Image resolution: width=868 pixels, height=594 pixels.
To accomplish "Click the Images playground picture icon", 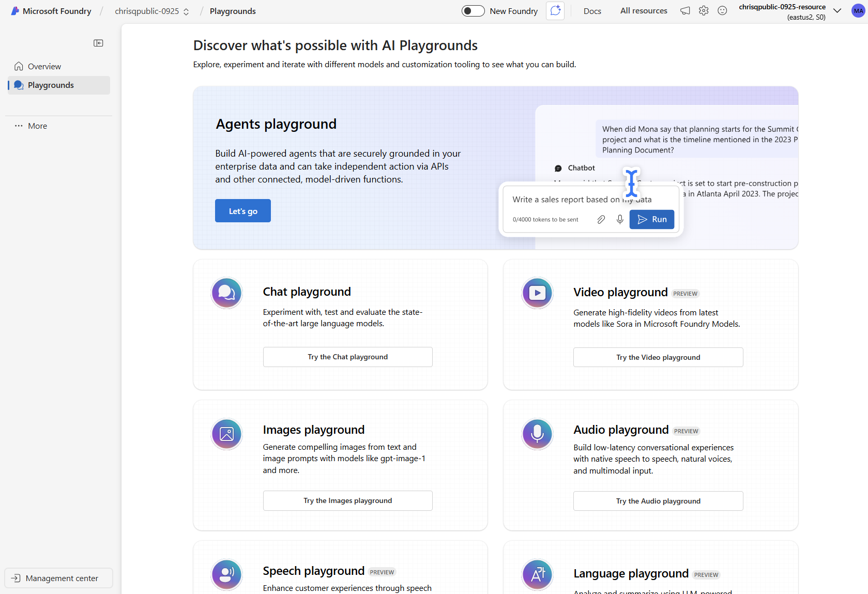I will [226, 434].
